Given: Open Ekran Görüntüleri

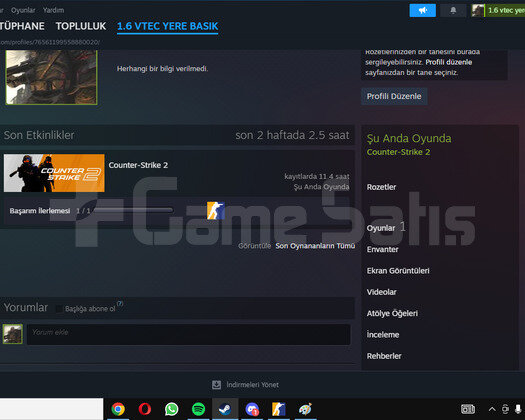Looking at the screenshot, I should tap(398, 271).
